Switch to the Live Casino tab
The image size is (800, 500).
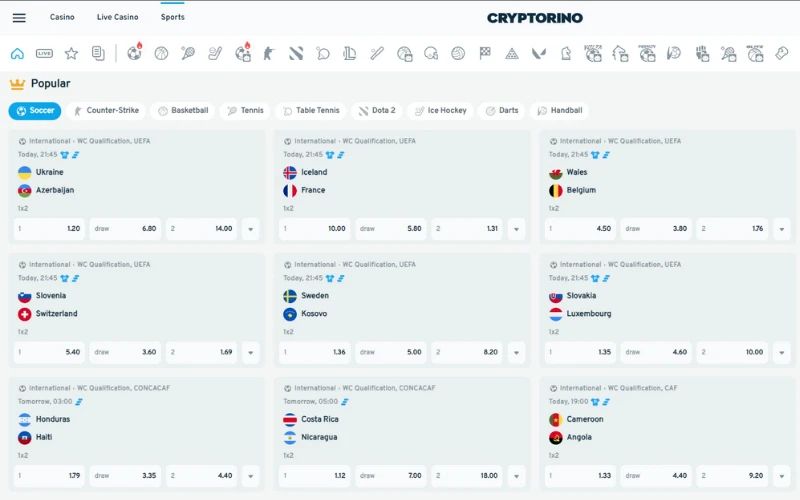point(118,17)
